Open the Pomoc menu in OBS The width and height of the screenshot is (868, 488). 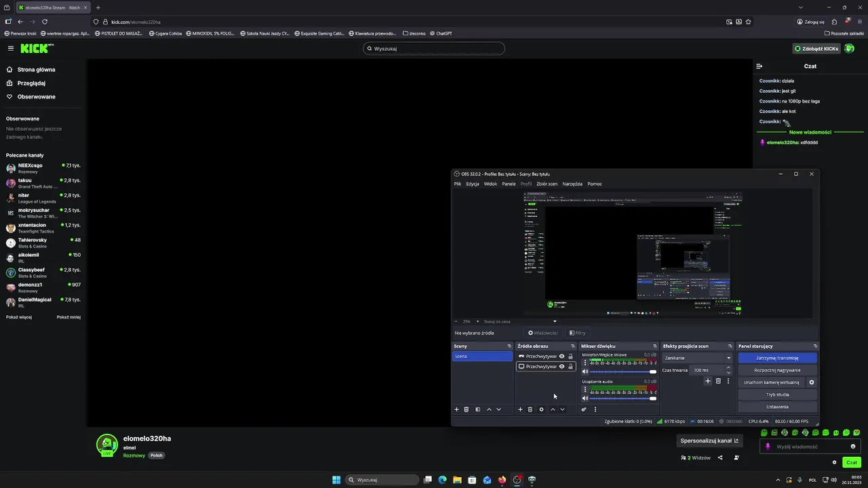595,184
